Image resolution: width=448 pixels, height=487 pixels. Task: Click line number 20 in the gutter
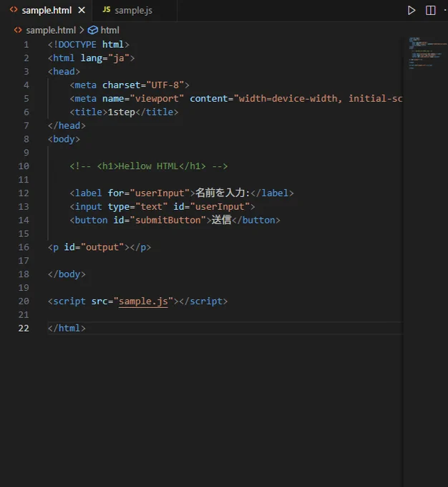click(24, 302)
